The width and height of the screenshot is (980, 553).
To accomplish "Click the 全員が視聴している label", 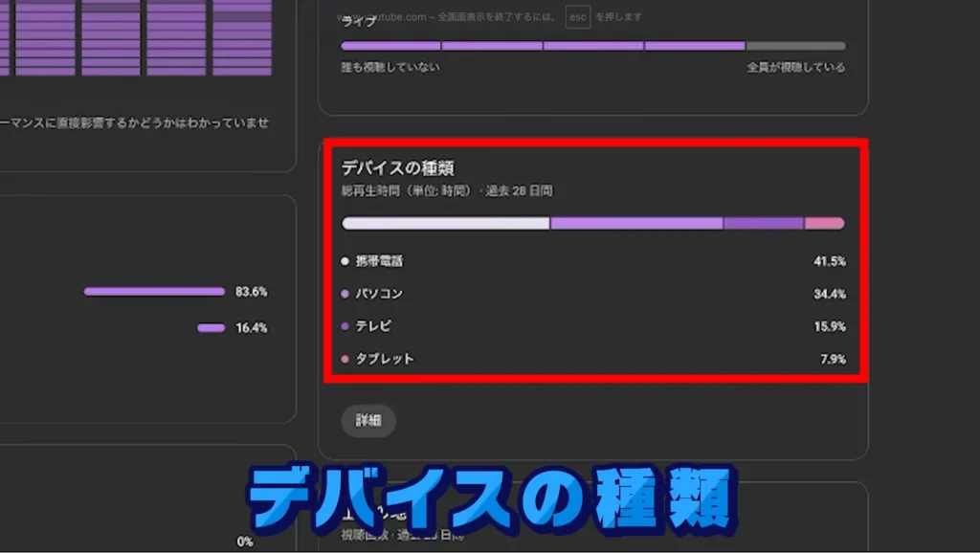I will [795, 68].
